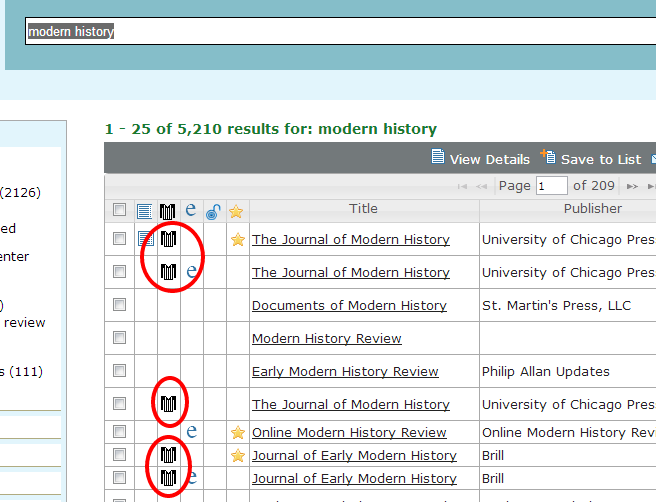Viewport: 656px width, 502px height.
Task: Check the Modern History Review row
Action: [119, 337]
